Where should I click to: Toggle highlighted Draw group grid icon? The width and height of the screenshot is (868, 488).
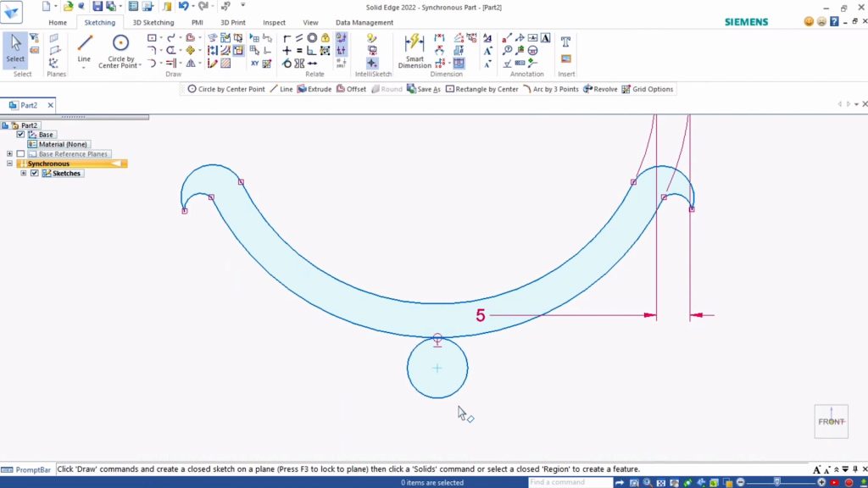pyautogui.click(x=238, y=51)
